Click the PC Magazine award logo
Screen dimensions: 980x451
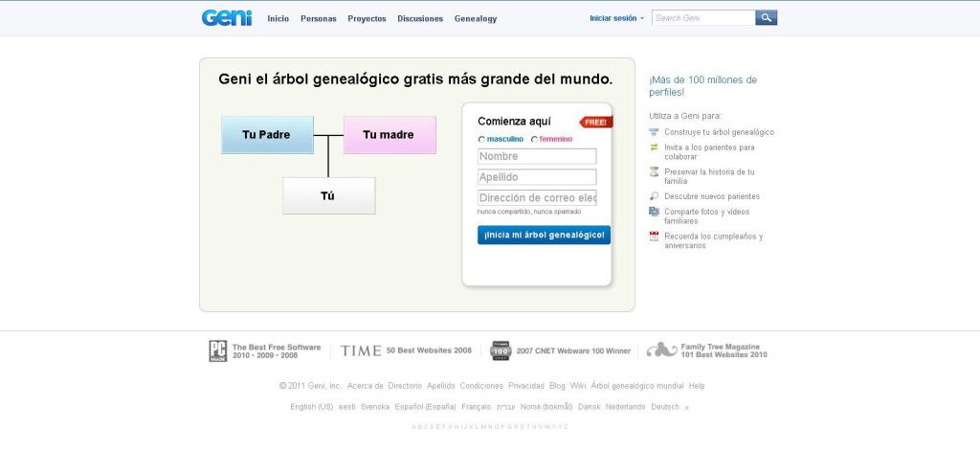coord(217,350)
